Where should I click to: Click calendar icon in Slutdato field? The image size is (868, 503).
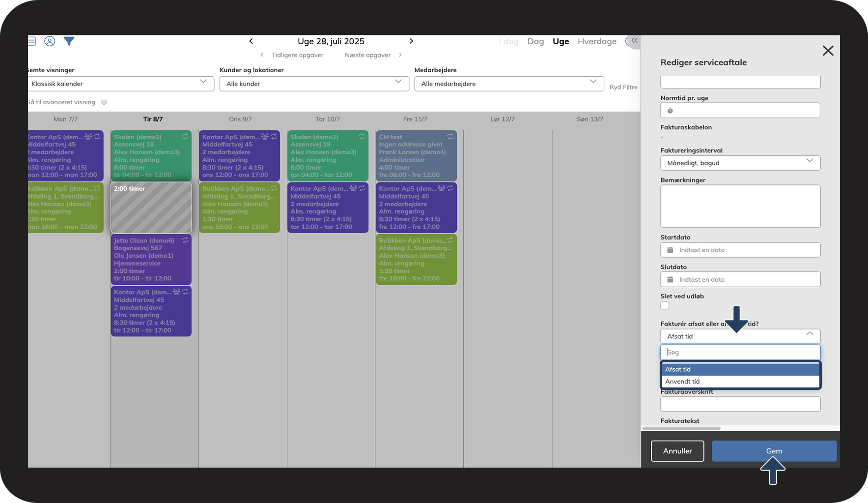[x=670, y=279]
